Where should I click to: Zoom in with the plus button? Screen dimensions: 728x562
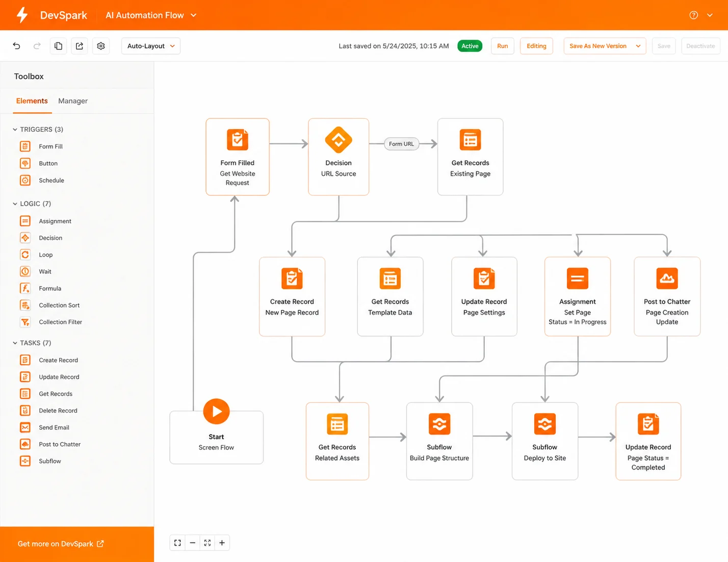click(222, 543)
